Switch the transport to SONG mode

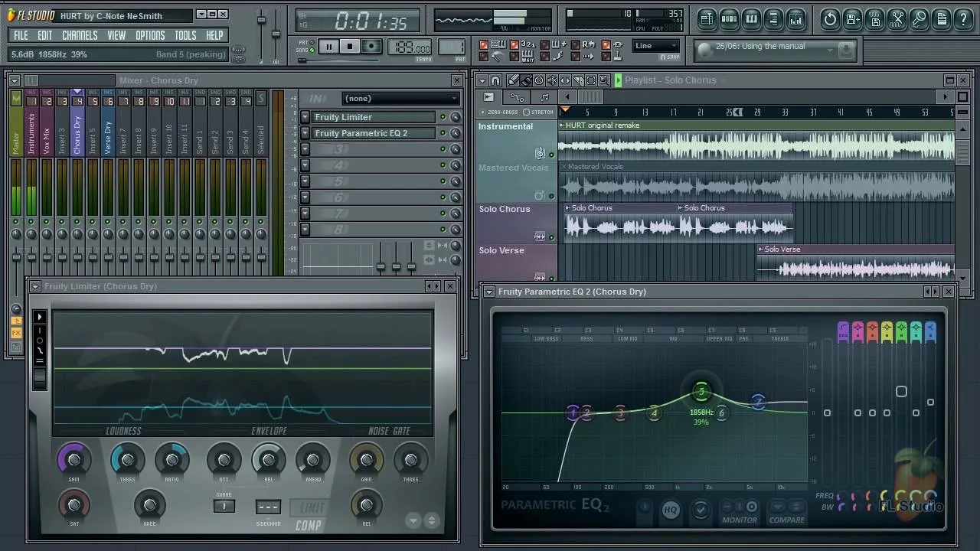(x=301, y=49)
